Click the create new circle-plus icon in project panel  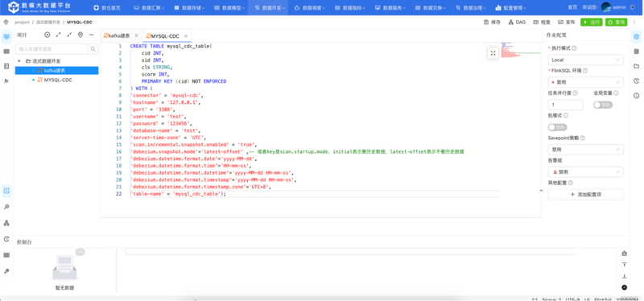pyautogui.click(x=47, y=35)
